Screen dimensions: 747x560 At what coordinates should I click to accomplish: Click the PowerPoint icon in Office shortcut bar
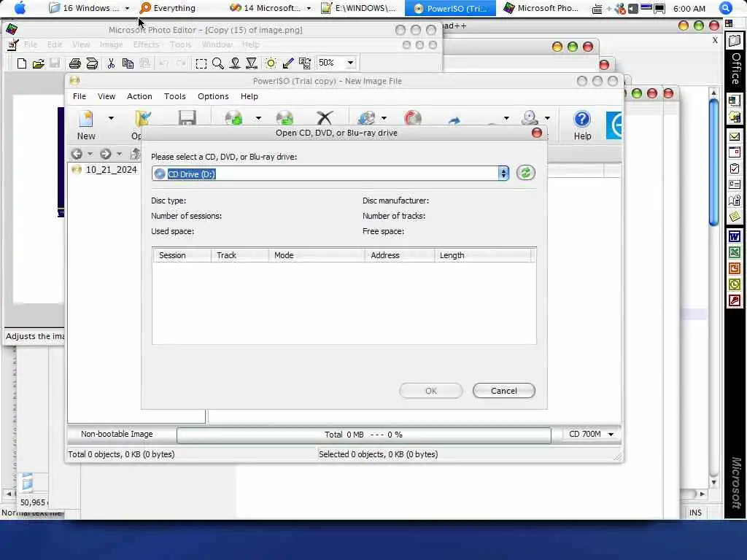coord(734,268)
